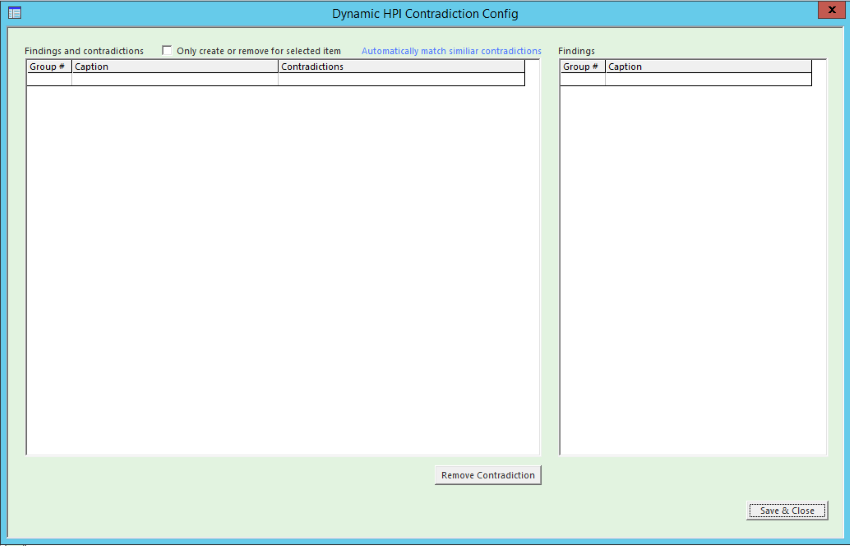850x546 pixels.
Task: Click empty Contradictions cell in first row
Action: click(401, 79)
